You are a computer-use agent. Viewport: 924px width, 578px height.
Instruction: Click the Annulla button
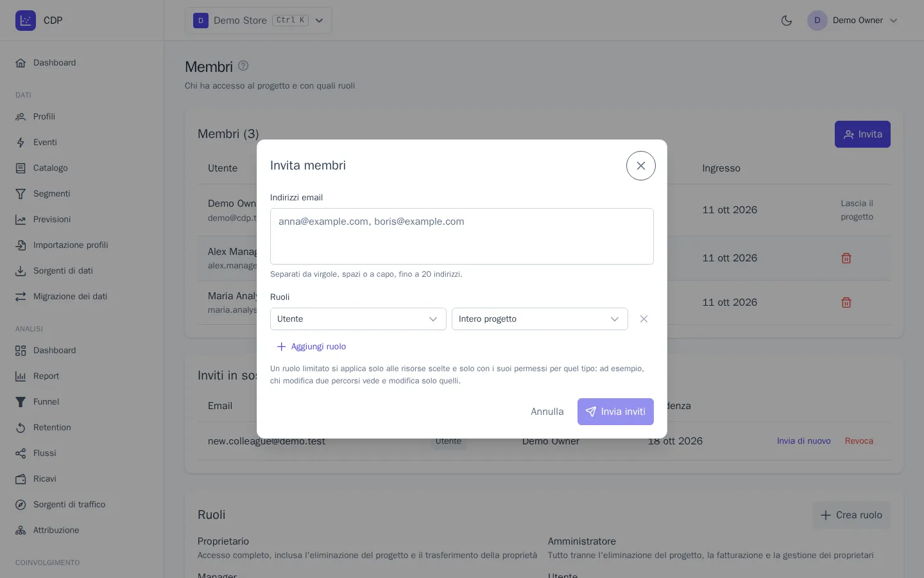547,412
